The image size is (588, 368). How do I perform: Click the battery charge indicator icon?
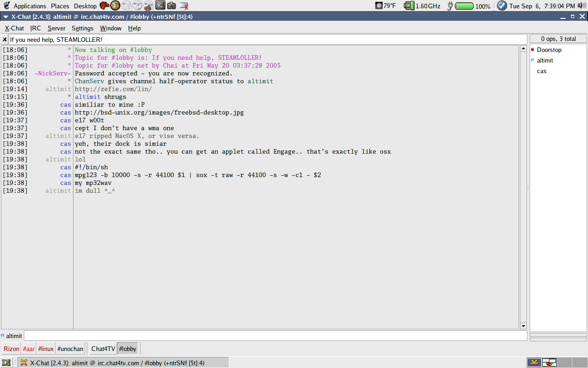pyautogui.click(x=464, y=6)
